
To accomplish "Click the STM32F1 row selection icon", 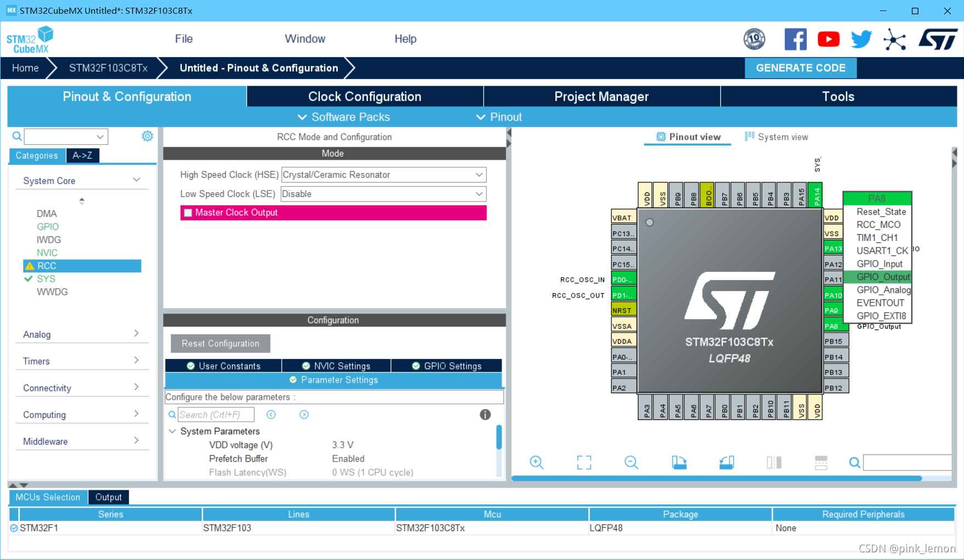I will [x=14, y=528].
